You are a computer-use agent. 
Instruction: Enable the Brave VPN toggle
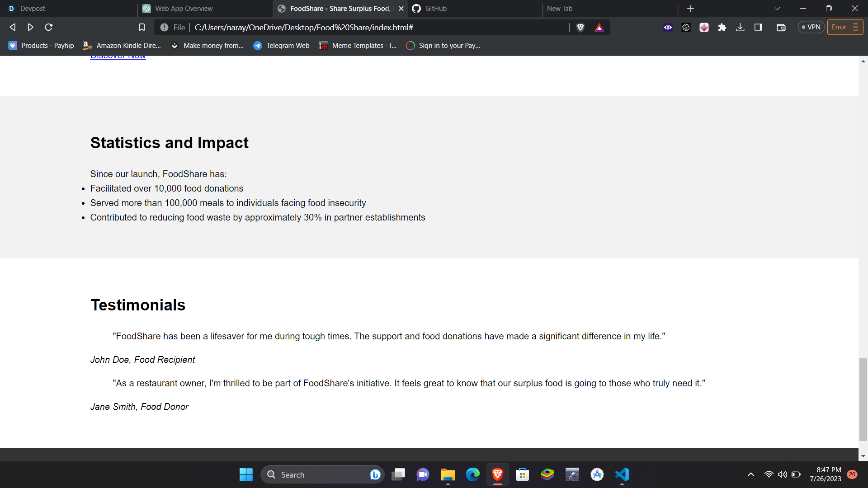point(811,27)
